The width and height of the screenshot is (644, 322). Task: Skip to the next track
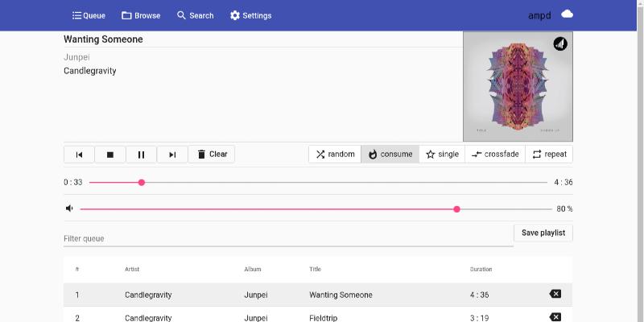pyautogui.click(x=172, y=155)
